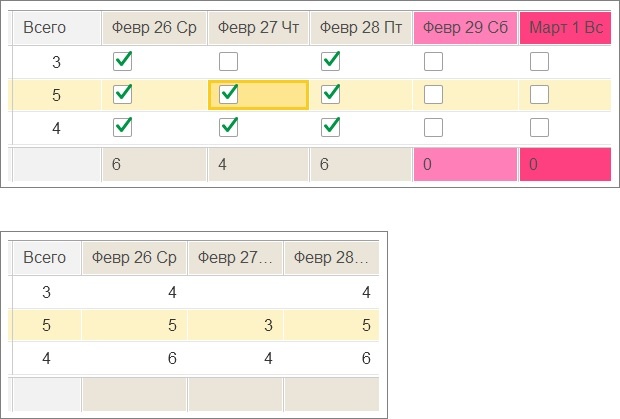Select cell with value 3 in highlighted lower row
620x419 pixels.
pos(235,325)
